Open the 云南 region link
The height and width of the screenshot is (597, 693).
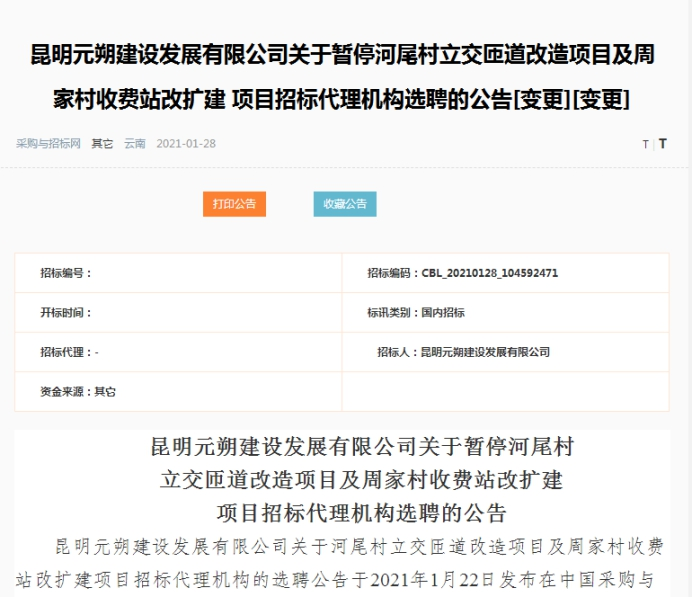point(134,144)
